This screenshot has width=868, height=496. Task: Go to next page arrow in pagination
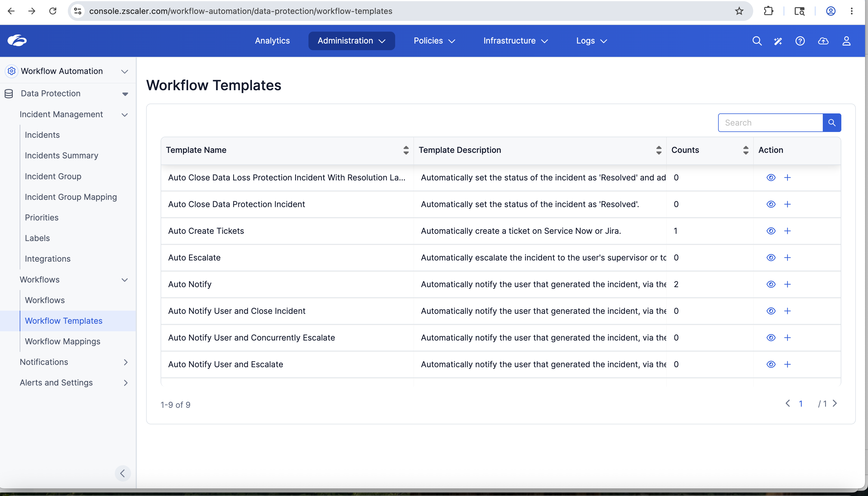[x=835, y=404]
